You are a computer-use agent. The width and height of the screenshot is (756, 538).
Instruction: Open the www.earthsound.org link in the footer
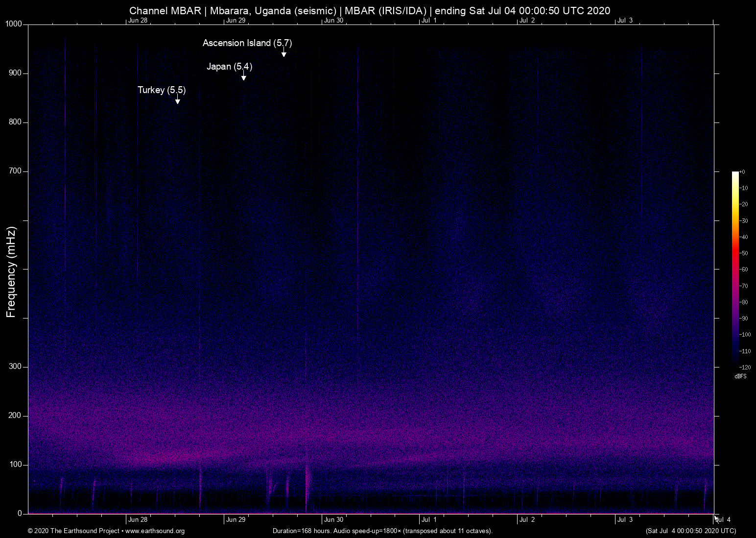[x=155, y=531]
